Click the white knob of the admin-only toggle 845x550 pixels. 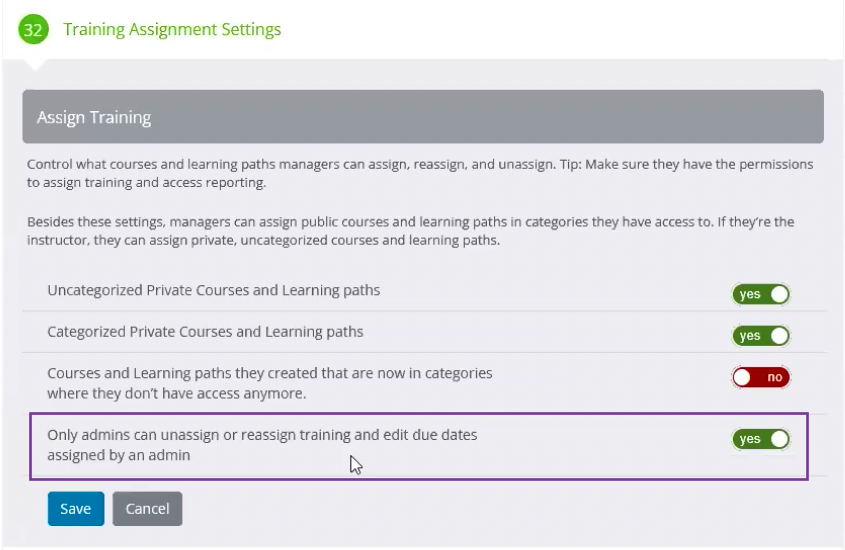[x=779, y=439]
